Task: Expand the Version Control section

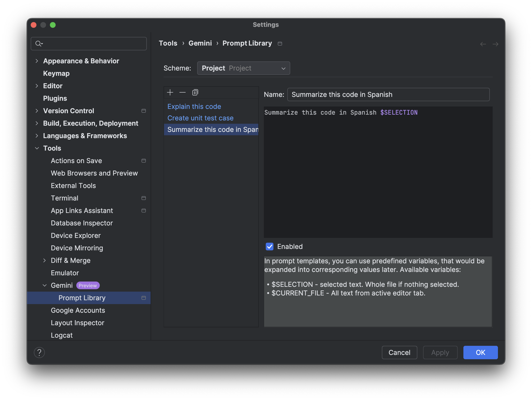Action: [36, 110]
